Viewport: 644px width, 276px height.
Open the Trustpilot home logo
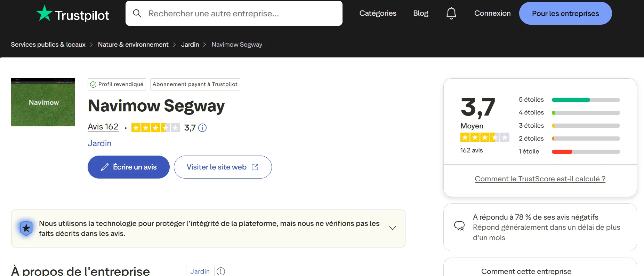click(x=73, y=14)
